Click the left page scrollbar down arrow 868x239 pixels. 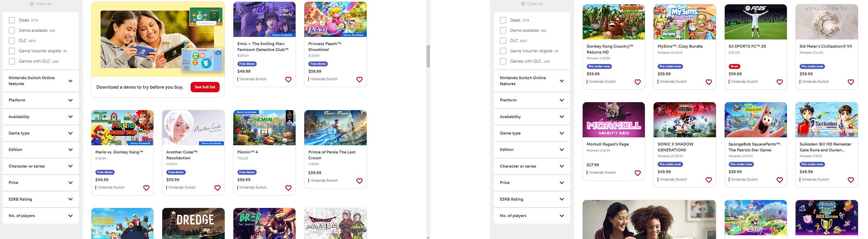tap(428, 237)
